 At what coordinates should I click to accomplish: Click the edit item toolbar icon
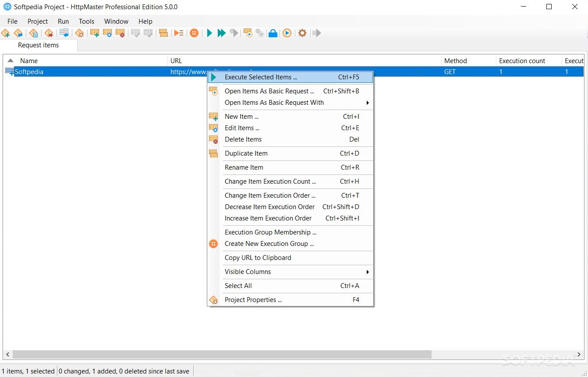tap(107, 33)
